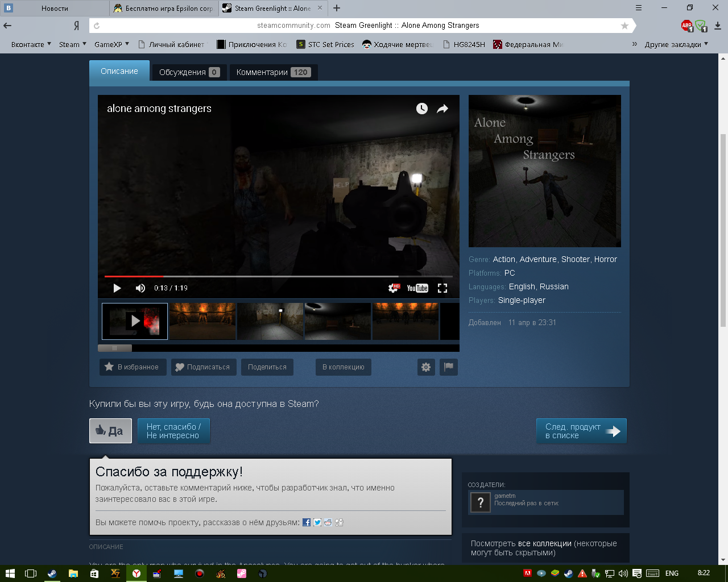The height and width of the screenshot is (582, 728).
Task: Open the HG8245H bookmark
Action: (464, 44)
